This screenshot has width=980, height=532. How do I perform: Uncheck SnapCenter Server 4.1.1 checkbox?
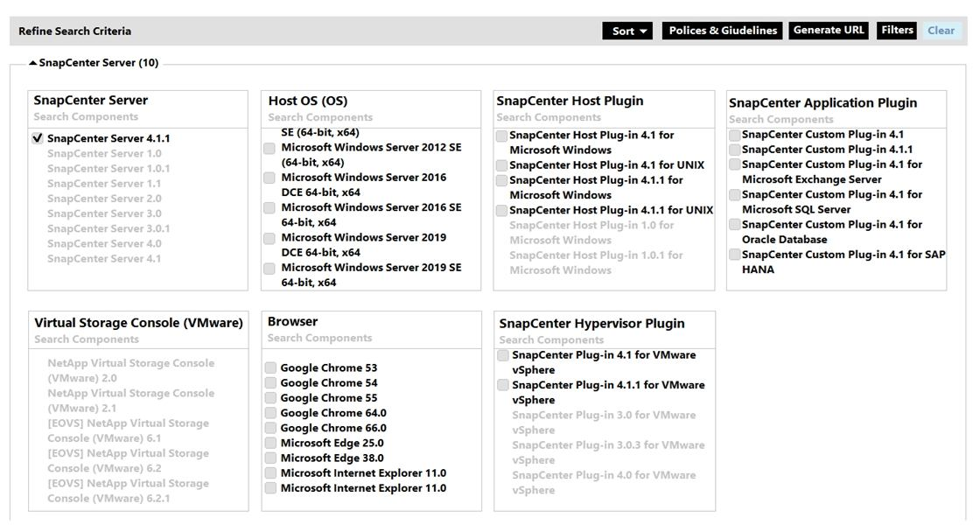click(38, 138)
